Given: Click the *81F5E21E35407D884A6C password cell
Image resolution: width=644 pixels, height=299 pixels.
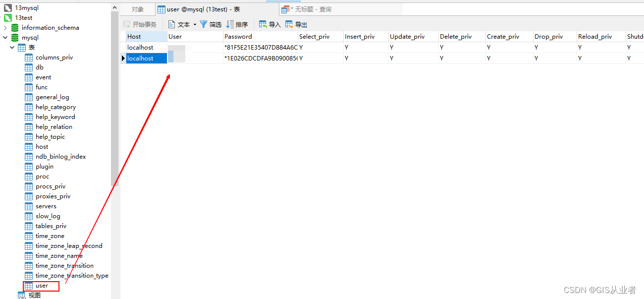Looking at the screenshot, I should click(261, 47).
